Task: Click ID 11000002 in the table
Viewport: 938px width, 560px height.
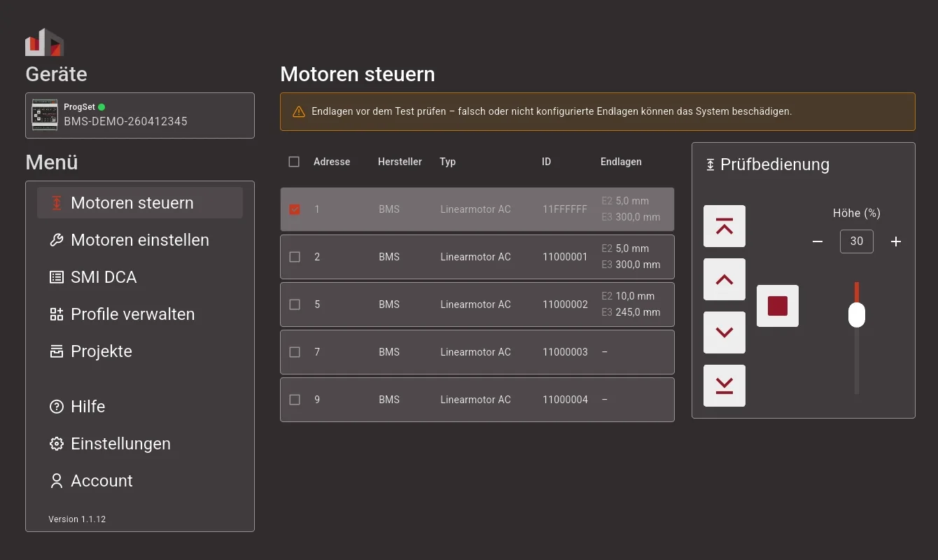Action: click(x=565, y=304)
